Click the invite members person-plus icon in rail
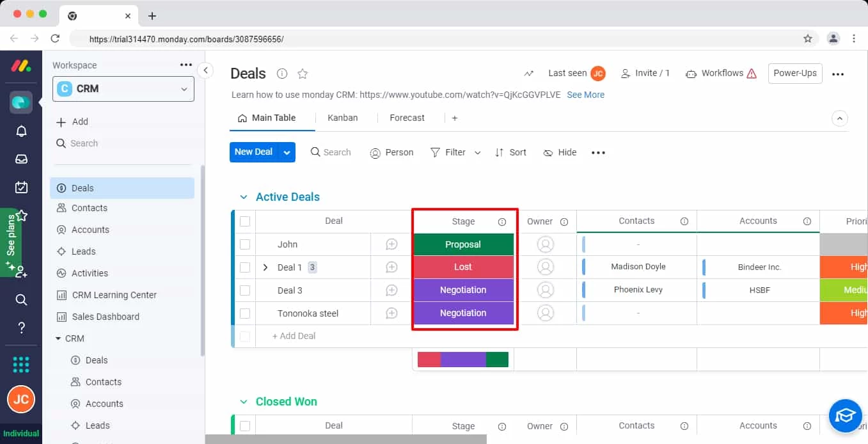The height and width of the screenshot is (444, 868). [x=21, y=271]
